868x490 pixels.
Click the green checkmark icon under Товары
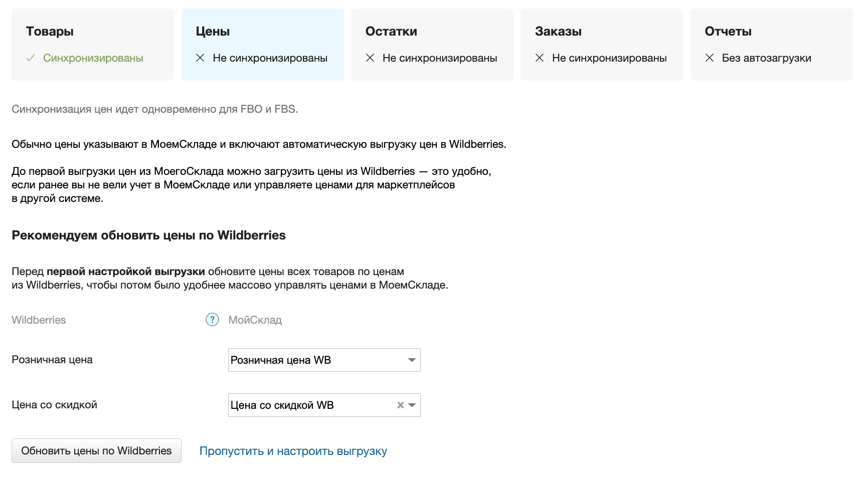(31, 58)
